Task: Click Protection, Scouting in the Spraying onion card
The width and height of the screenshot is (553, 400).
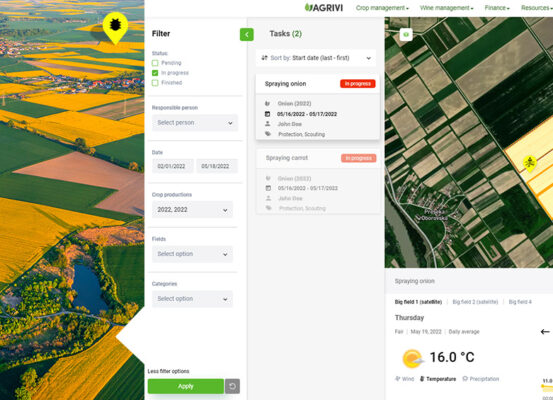Action: (x=302, y=134)
